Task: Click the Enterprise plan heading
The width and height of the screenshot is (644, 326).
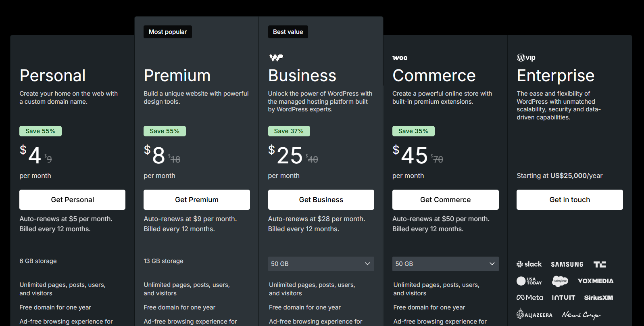Action: click(556, 76)
